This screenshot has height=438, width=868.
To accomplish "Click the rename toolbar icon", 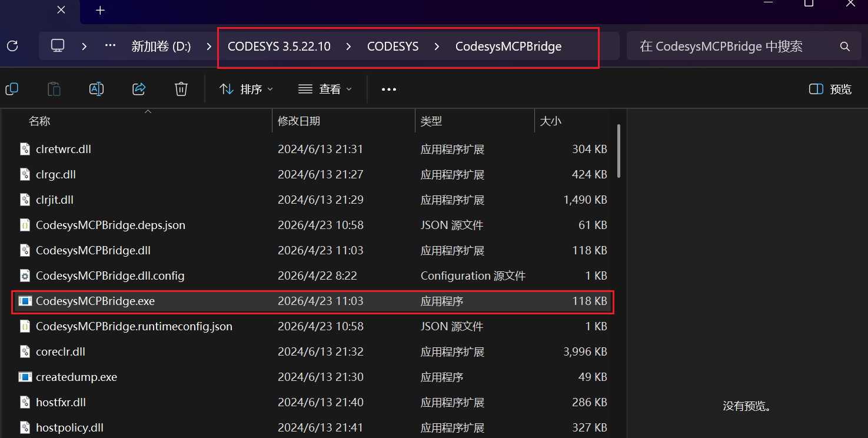I will click(97, 89).
